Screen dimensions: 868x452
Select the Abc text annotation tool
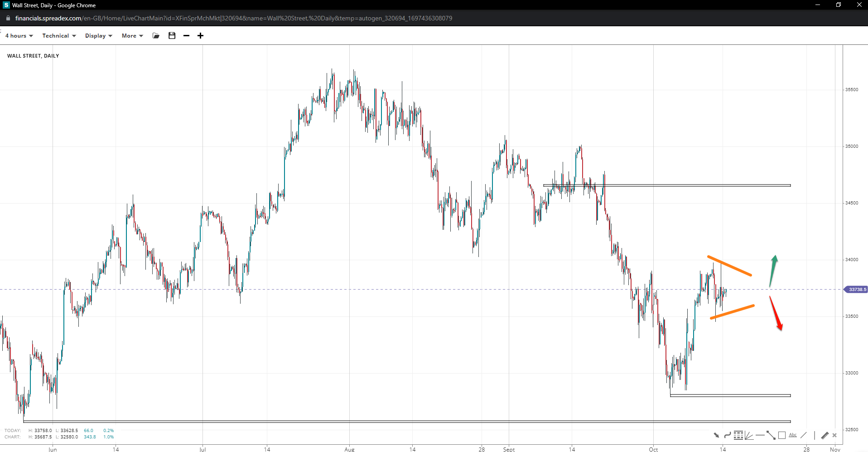[792, 435]
